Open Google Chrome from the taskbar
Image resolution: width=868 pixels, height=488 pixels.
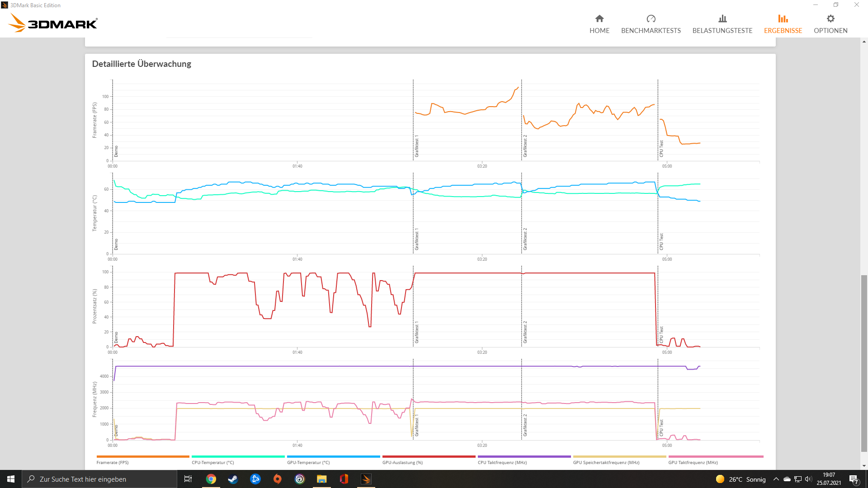[211, 479]
